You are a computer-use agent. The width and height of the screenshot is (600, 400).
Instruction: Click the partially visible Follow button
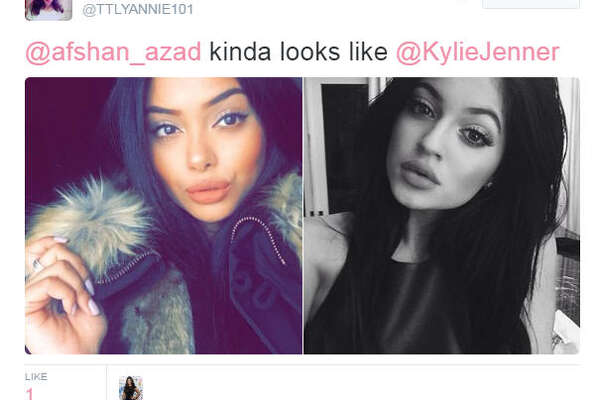click(x=531, y=4)
